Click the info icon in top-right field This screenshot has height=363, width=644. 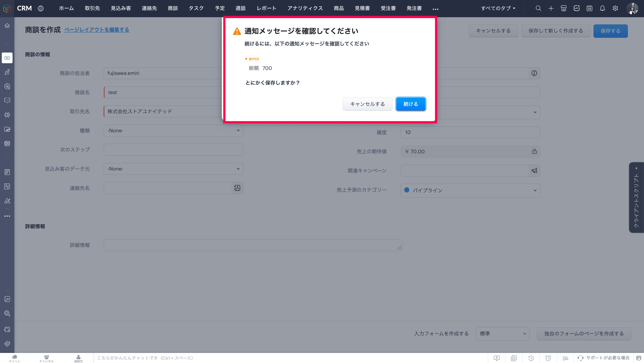coord(534,73)
